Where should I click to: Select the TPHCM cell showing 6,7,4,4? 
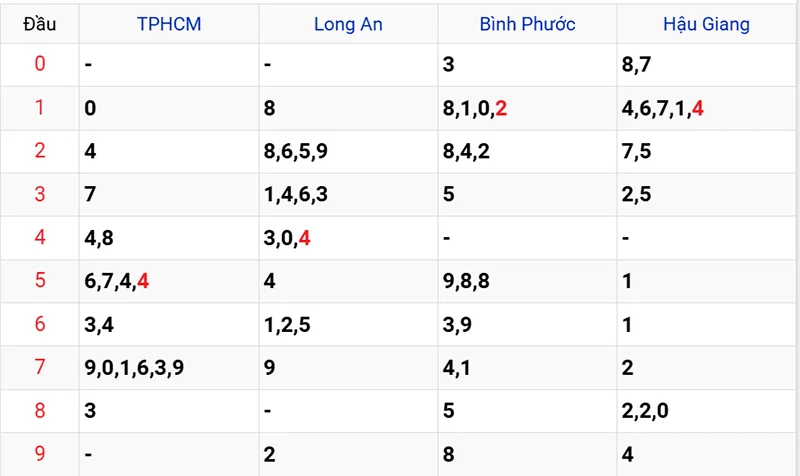118,281
